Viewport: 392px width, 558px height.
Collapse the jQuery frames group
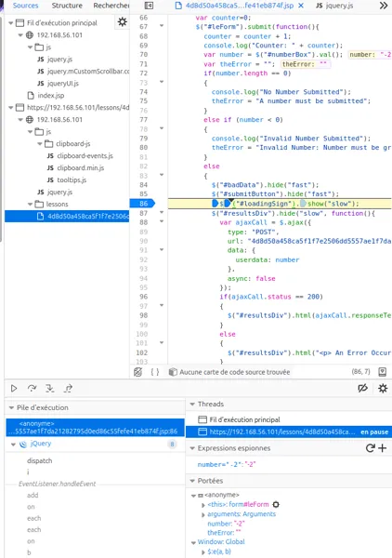point(14,445)
